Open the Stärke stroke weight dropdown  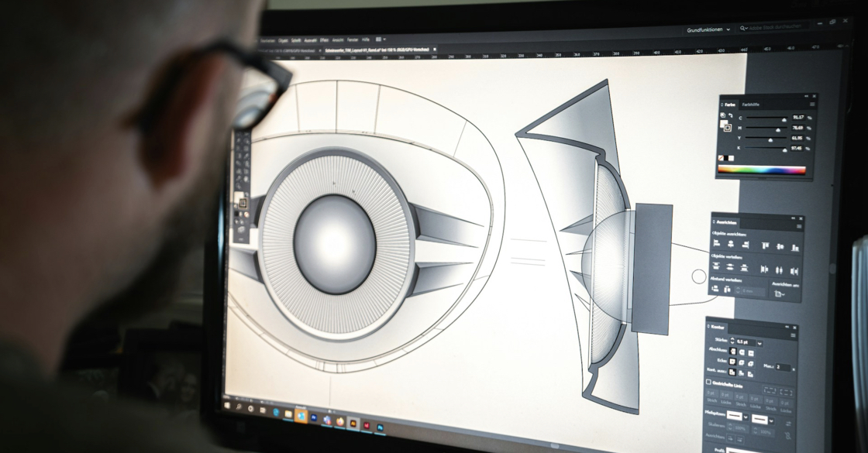point(759,343)
